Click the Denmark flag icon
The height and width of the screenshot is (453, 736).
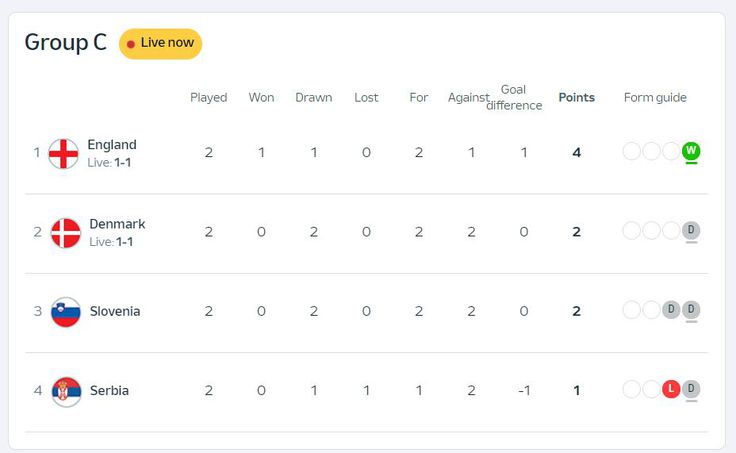coord(66,232)
